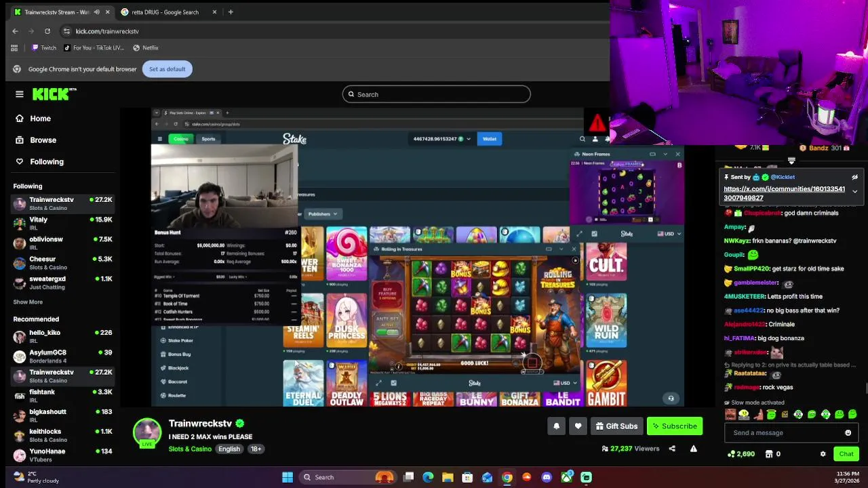Click the first emote in chat quick-emote row
The height and width of the screenshot is (488, 868).
(730, 414)
